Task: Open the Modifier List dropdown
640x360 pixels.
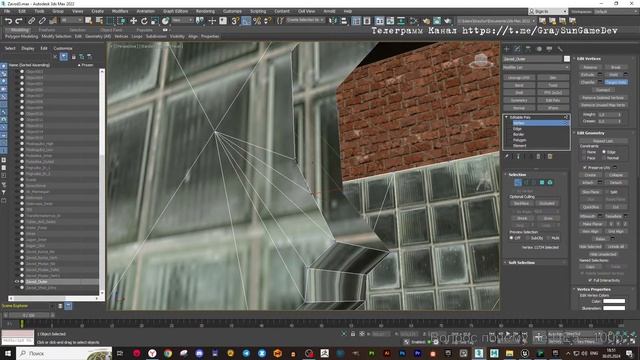Action: (x=536, y=67)
